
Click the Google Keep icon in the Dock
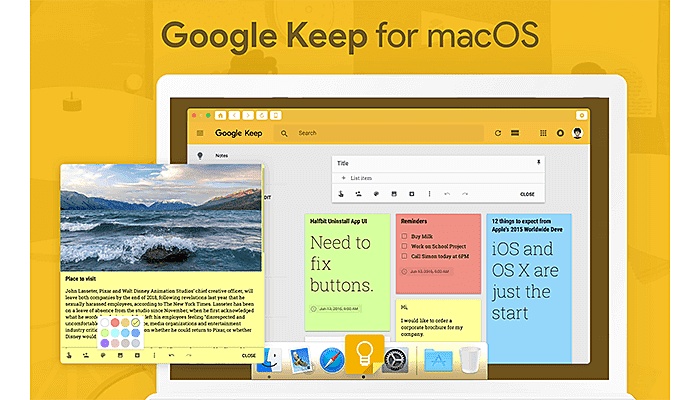[364, 355]
